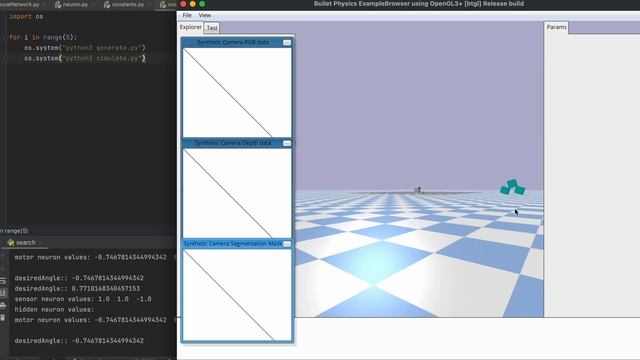
Task: Open the Params tab on the right
Action: 556,27
